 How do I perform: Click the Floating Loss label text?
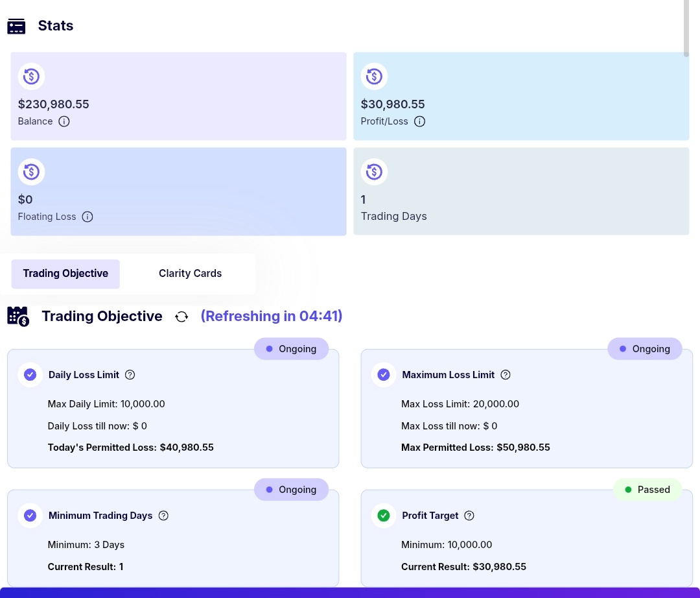click(47, 217)
